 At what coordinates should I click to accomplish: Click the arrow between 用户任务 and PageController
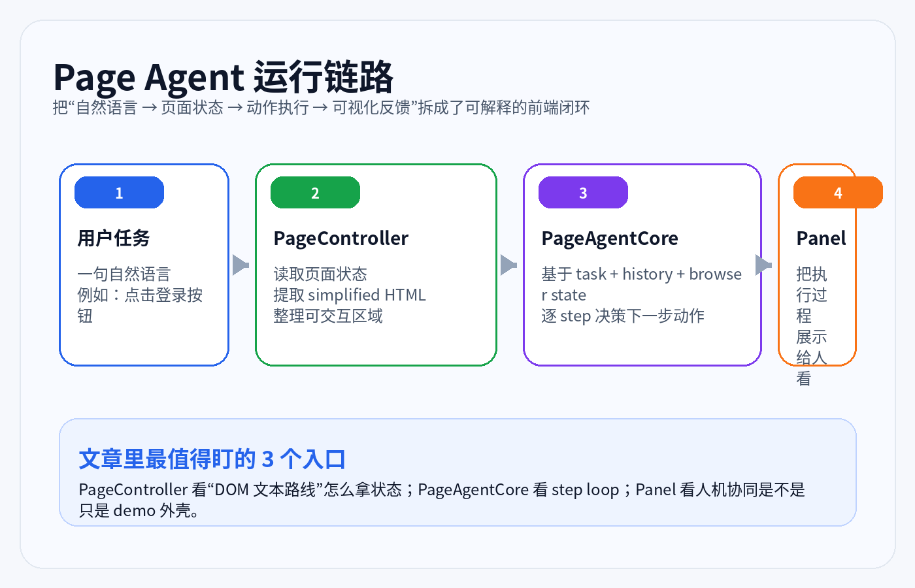point(242,265)
